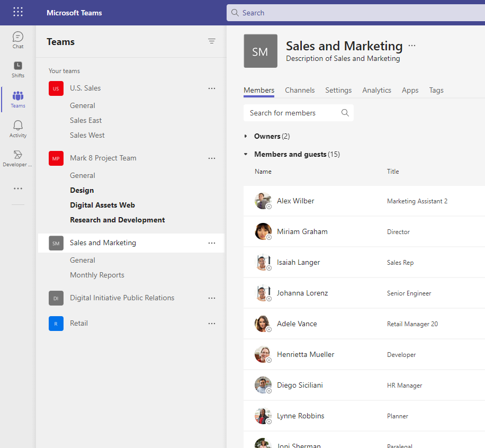Open the Apps tab
The width and height of the screenshot is (485, 448).
coord(410,91)
